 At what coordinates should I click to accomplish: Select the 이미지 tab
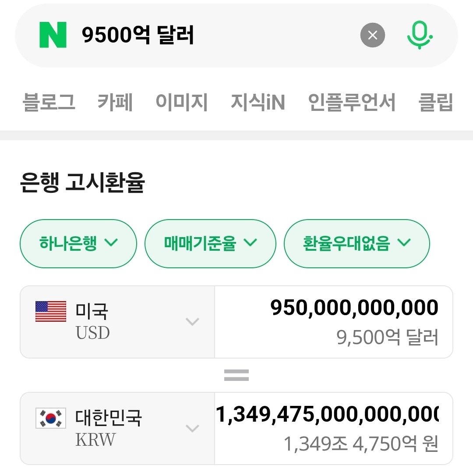182,103
